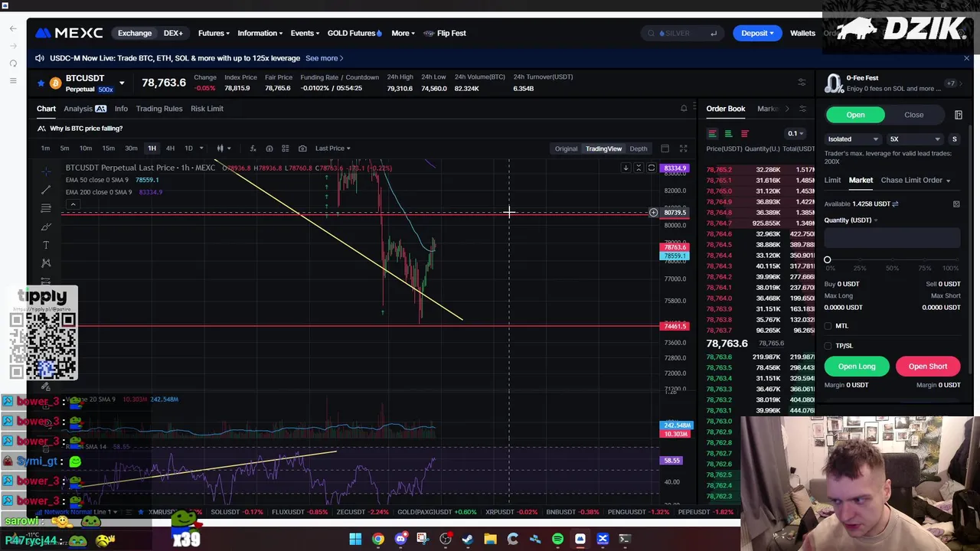Click the chart fullscreen expand icon
This screenshot has width=980, height=551.
coord(683,148)
